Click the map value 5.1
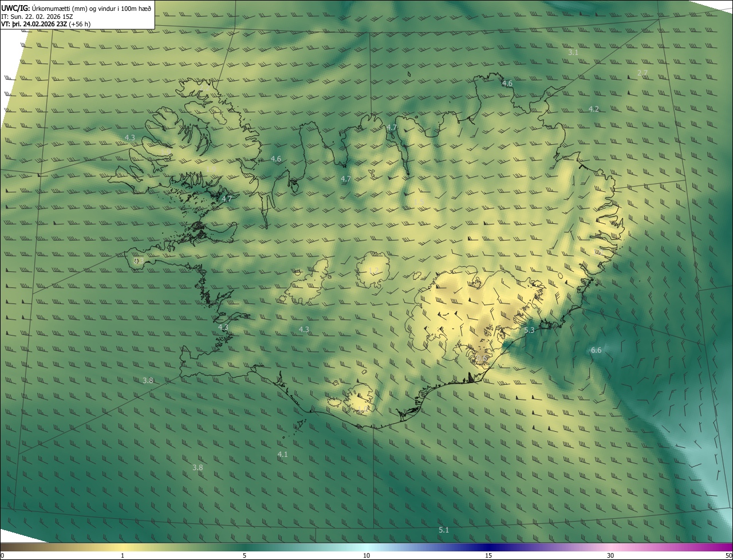Screen dimensions: 733x560 pyautogui.click(x=444, y=530)
